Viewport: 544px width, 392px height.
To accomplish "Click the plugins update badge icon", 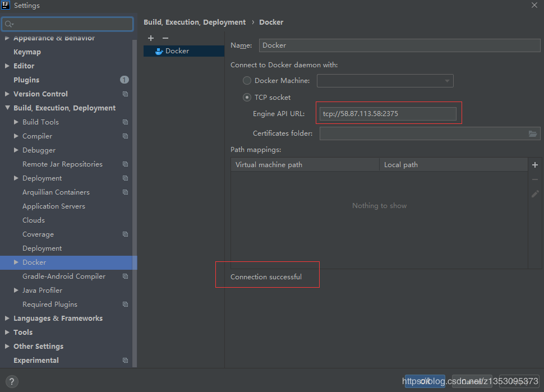I will tap(124, 80).
